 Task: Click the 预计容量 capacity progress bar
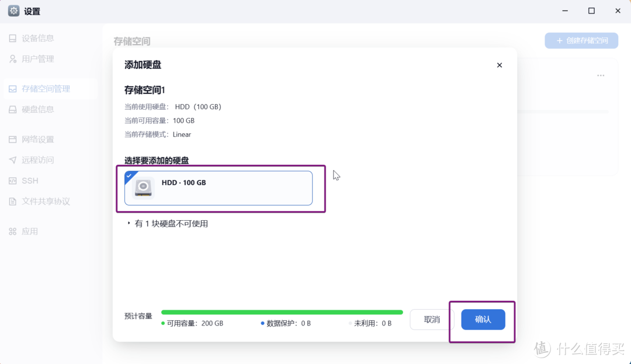point(282,312)
